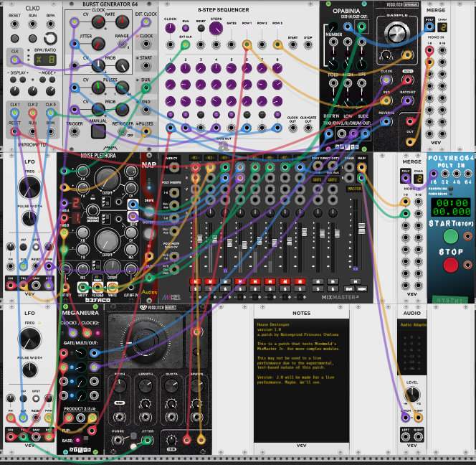This screenshot has height=465, width=476.
Task: Click the MixMaster MASTER fader handle
Action: click(x=361, y=228)
